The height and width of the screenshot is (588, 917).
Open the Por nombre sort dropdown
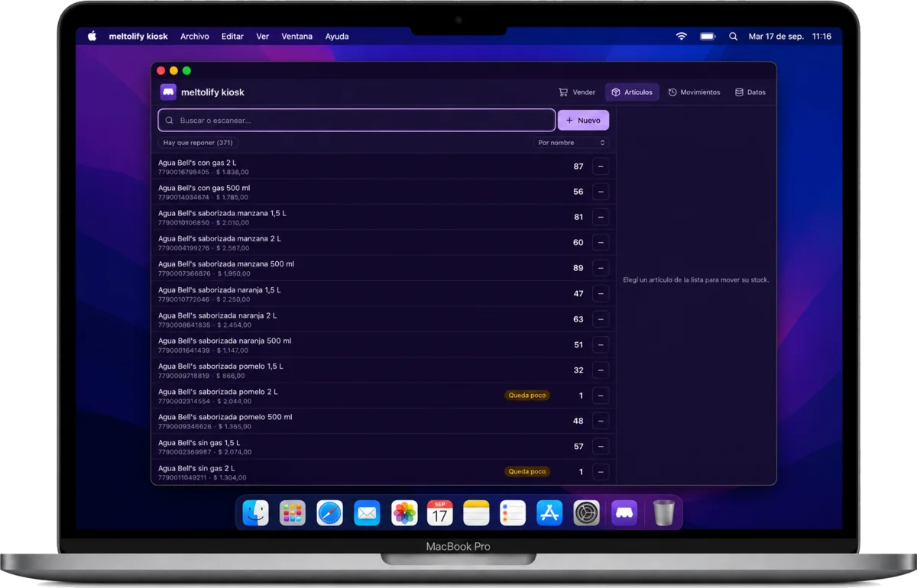571,143
